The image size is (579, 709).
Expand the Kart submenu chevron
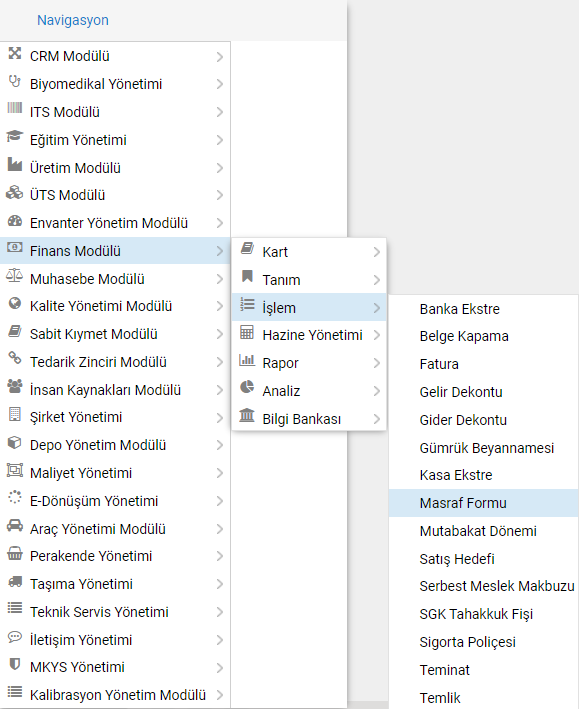click(377, 252)
